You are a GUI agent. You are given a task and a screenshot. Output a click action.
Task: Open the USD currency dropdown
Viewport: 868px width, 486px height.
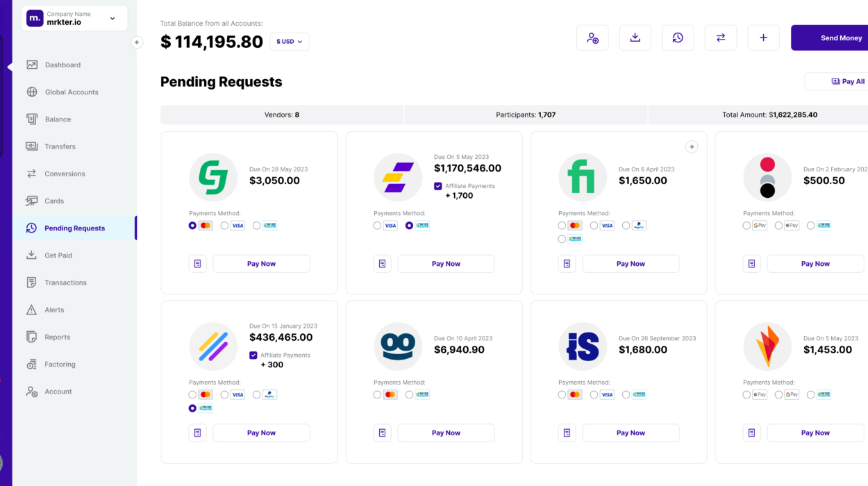289,42
